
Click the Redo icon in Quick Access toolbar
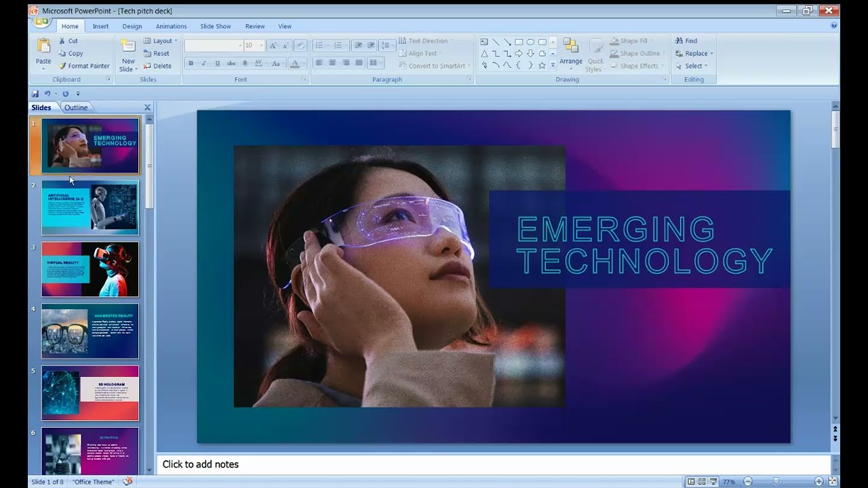pos(65,94)
